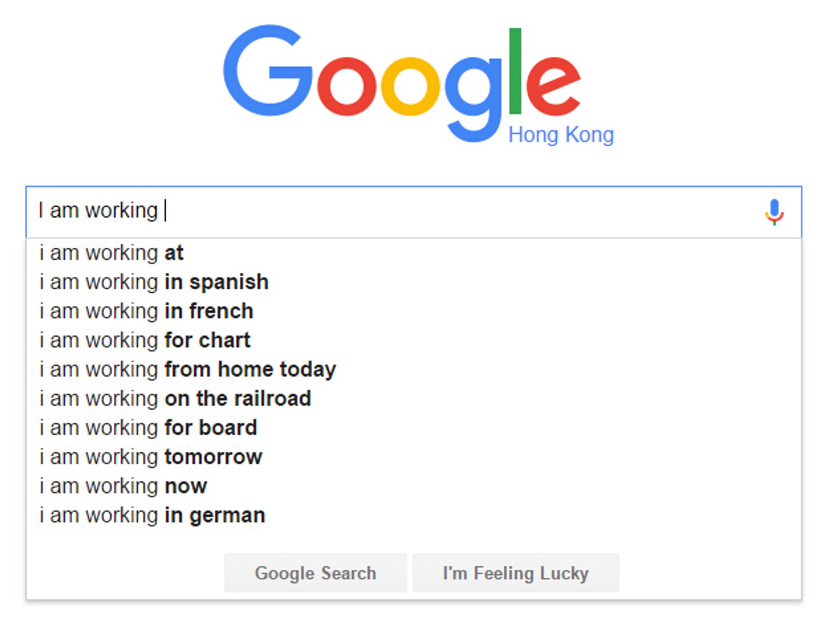Pick suggestion 'i am working in german'
834x644 pixels.
point(414,516)
